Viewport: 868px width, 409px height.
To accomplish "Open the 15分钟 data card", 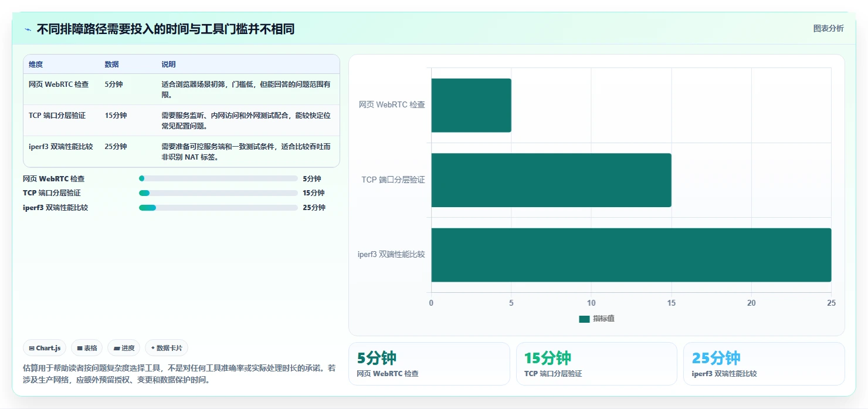I will [596, 364].
